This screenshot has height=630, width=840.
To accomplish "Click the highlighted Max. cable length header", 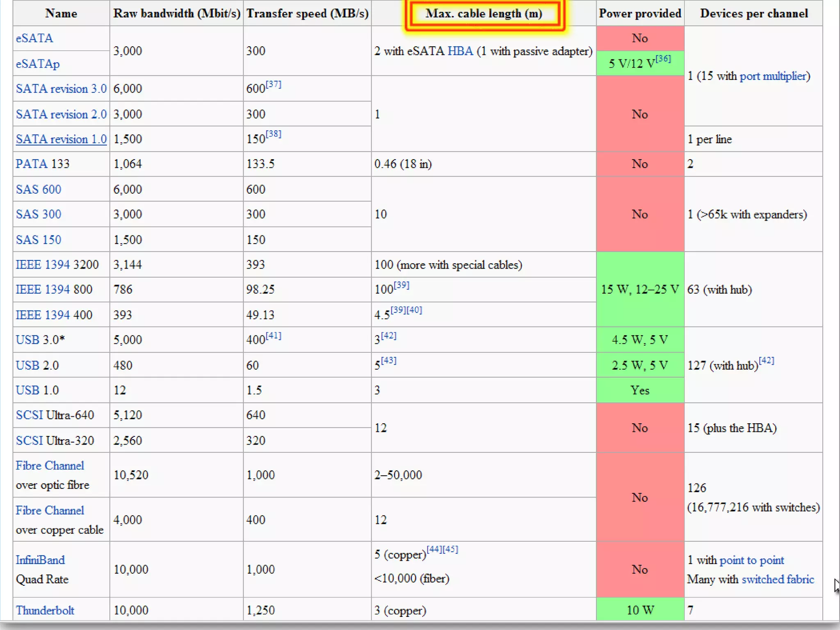I will [x=484, y=14].
